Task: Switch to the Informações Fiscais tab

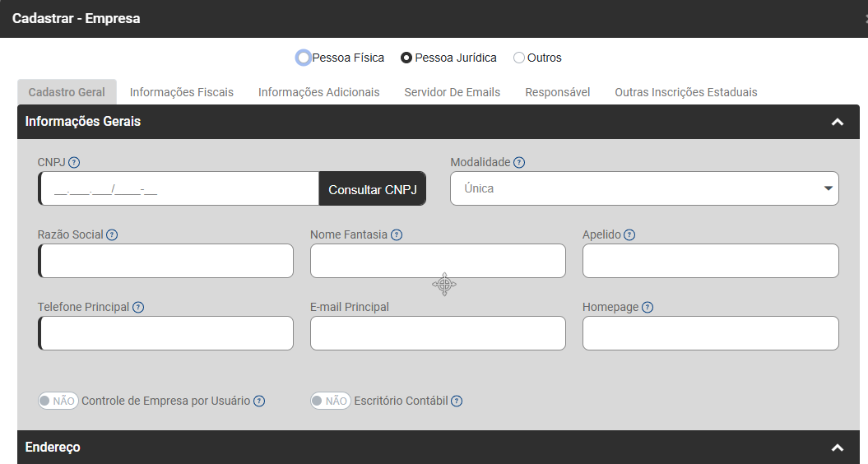Action: point(182,92)
